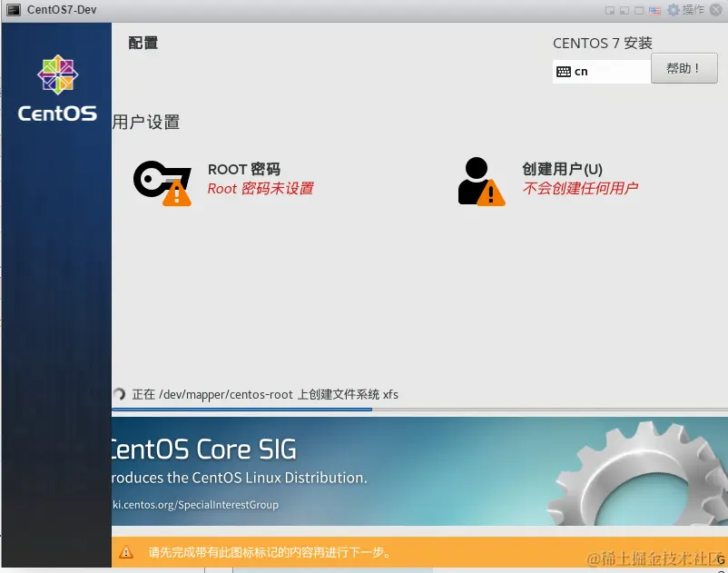The height and width of the screenshot is (573, 728).
Task: Click the 用户设置 section heading
Action: 146,123
